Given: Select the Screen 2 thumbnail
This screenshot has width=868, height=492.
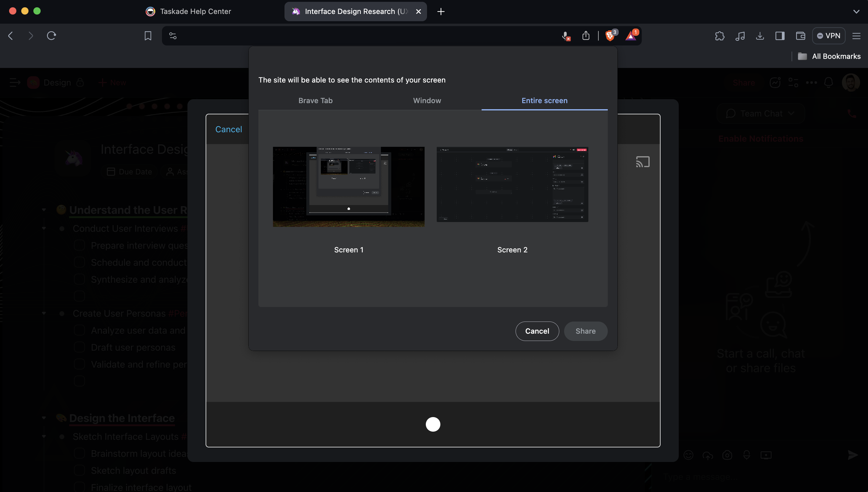Looking at the screenshot, I should tap(512, 184).
